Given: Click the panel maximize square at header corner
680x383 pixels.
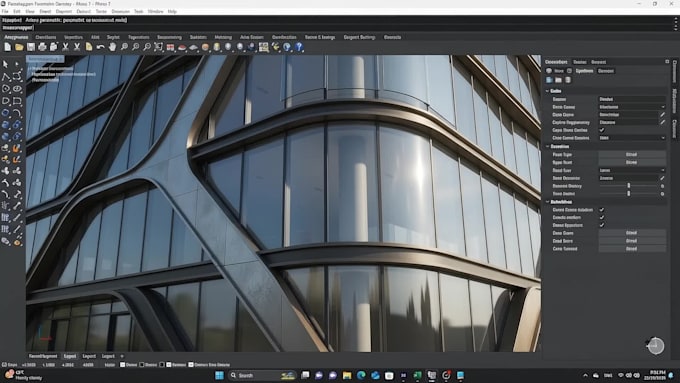Looking at the screenshot, I should point(667,62).
